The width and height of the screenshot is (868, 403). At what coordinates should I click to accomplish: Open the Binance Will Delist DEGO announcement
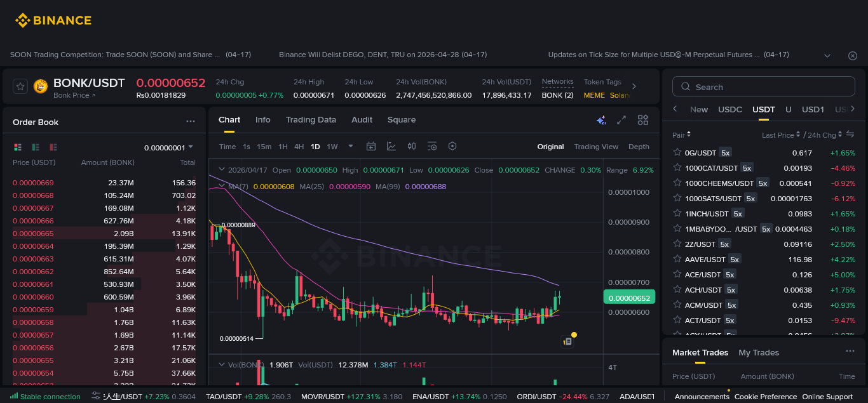[x=383, y=55]
